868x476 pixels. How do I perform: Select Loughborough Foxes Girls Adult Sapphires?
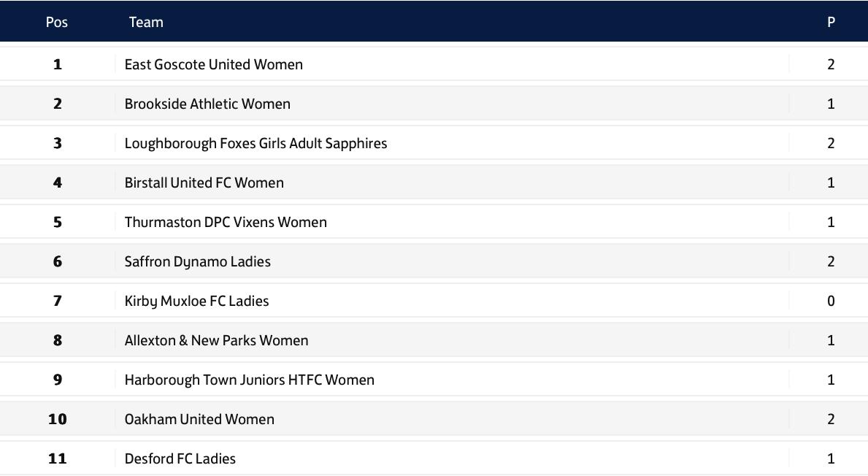256,143
